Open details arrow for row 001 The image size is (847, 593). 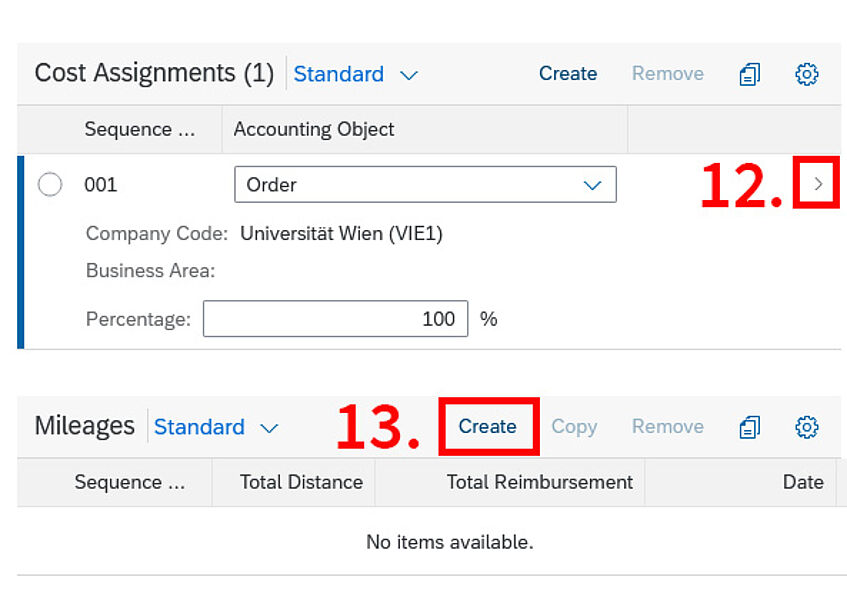[818, 184]
